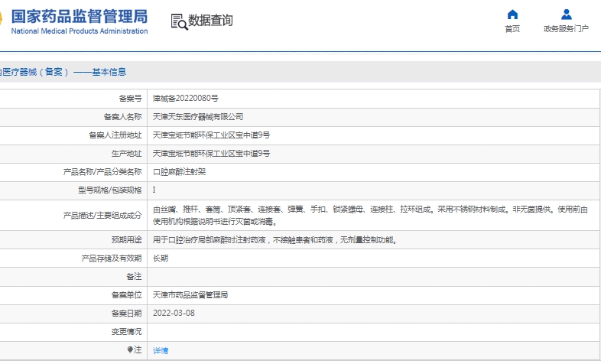
Task: Click the 生产地址 field label
Action: pyautogui.click(x=126, y=154)
